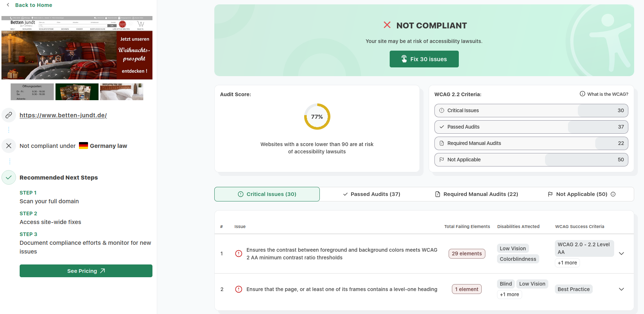Viewport: 644px width, 314px height.
Task: Click the Germany flag icon
Action: coord(83,146)
